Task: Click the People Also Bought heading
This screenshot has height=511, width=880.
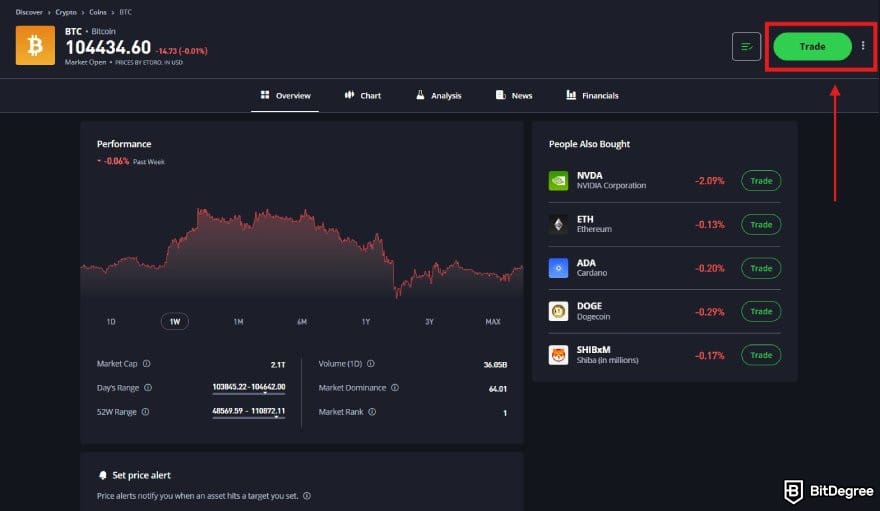Action: coord(589,144)
